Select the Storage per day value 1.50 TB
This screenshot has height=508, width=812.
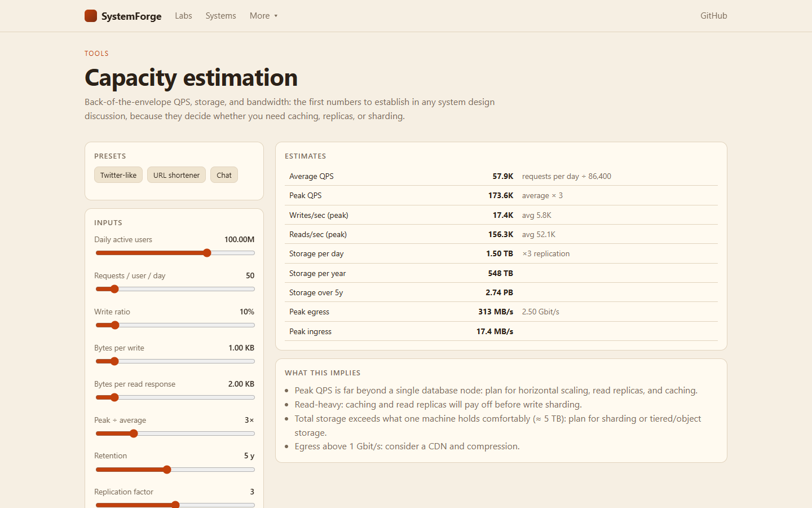pos(499,253)
